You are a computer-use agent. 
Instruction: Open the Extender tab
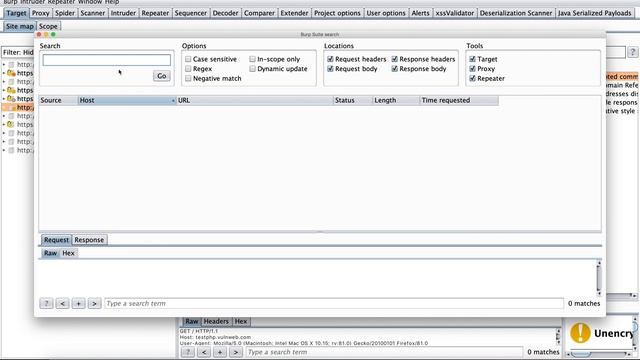tap(294, 13)
